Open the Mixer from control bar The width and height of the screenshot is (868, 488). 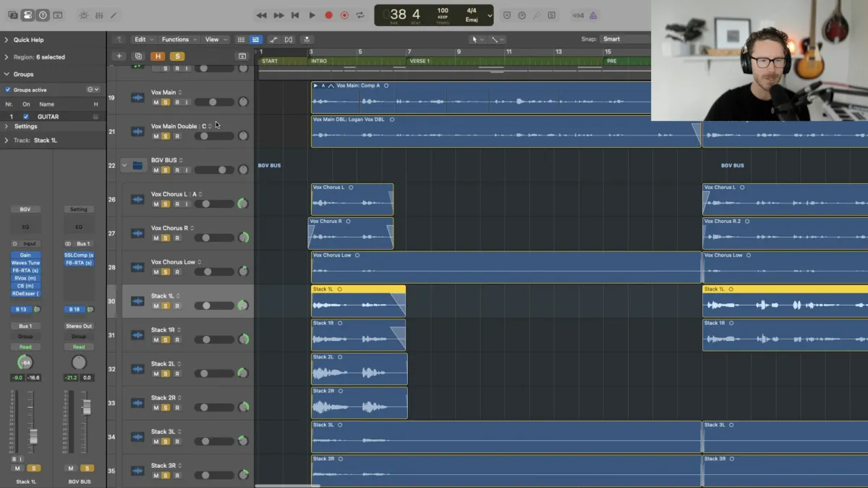coord(98,15)
